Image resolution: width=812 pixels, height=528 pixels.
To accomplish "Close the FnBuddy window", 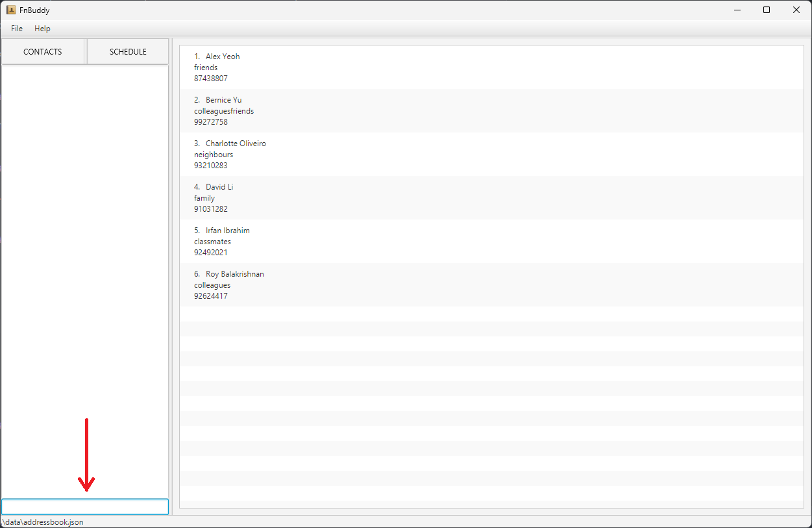I will coord(796,10).
